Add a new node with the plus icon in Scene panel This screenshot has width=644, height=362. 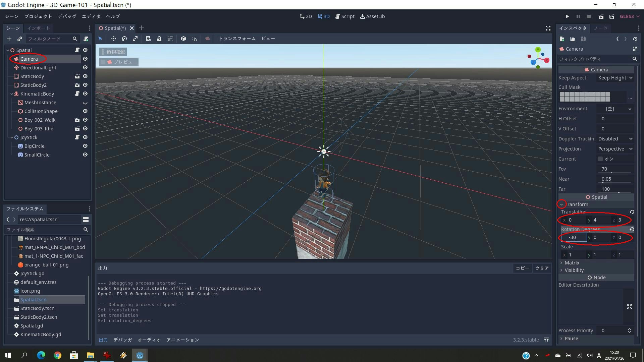click(9, 39)
